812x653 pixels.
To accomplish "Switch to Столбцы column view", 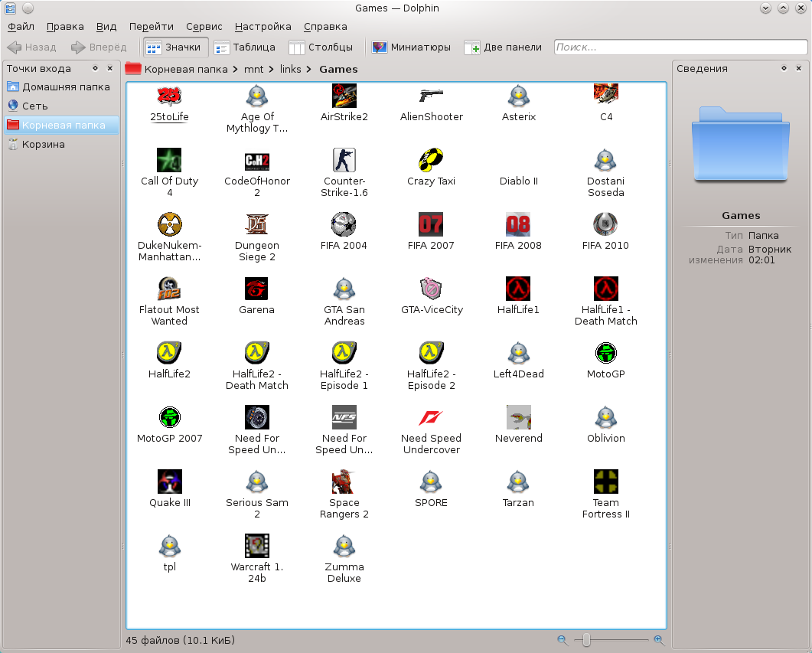I will [x=321, y=47].
